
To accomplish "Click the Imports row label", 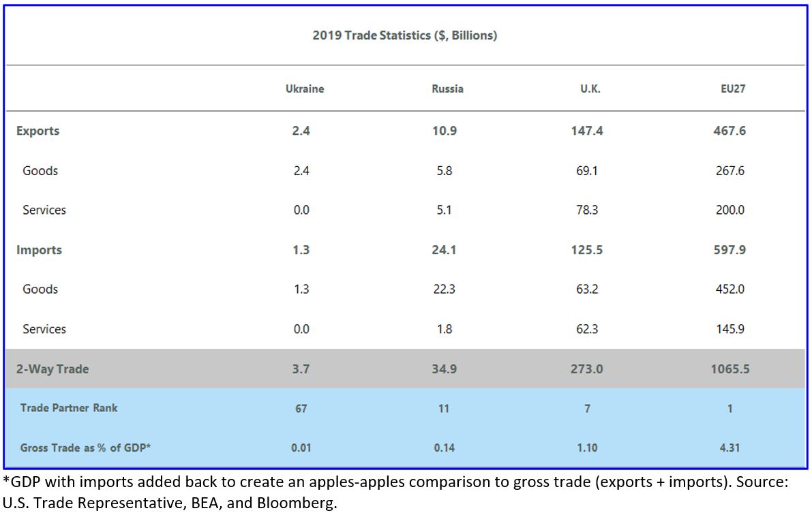I will 39,250.
